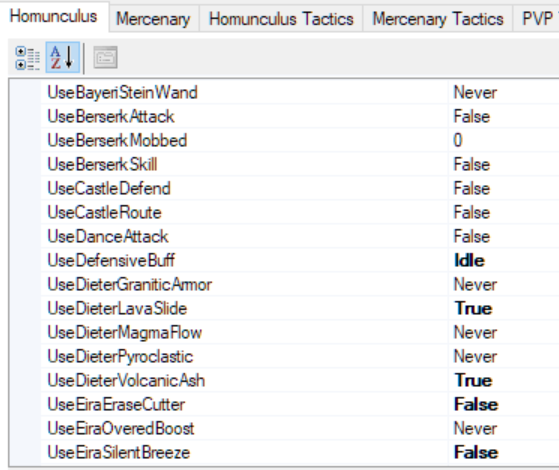Screen dimensions: 559x470
Task: Edit the UseBerserkMobbed value field
Action: click(x=504, y=140)
